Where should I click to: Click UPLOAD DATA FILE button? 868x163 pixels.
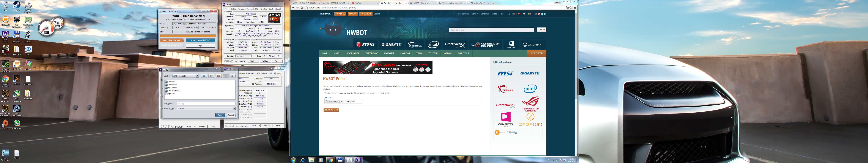[x=331, y=110]
